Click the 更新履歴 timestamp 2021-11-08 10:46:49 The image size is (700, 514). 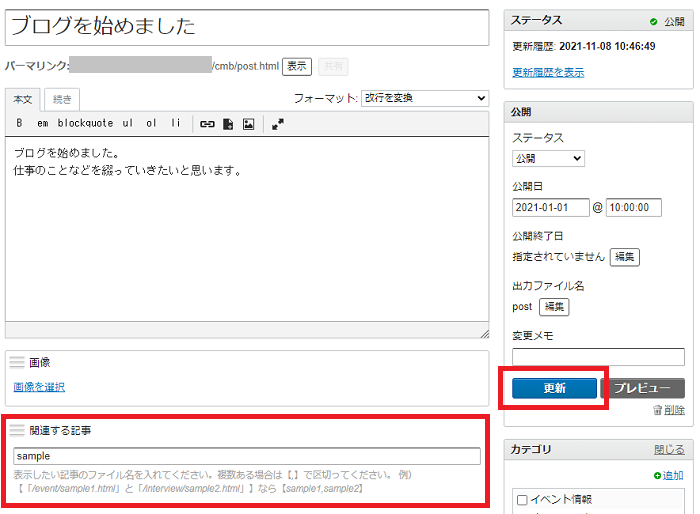[x=607, y=46]
